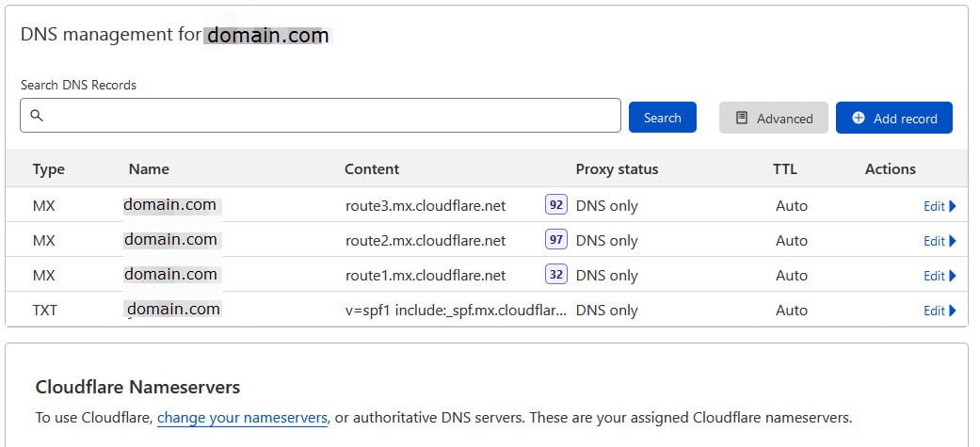980x447 pixels.
Task: Click the Proxy status column header
Action: point(617,169)
